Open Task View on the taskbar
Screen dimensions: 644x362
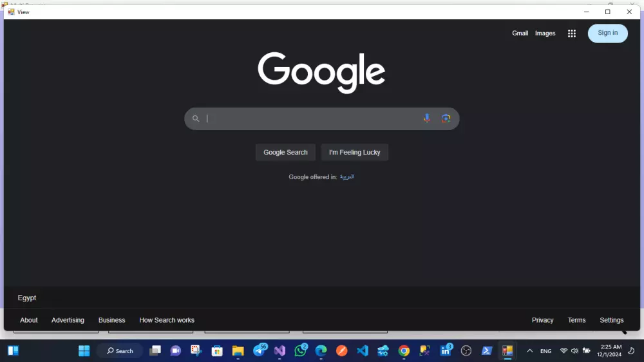[155, 351]
